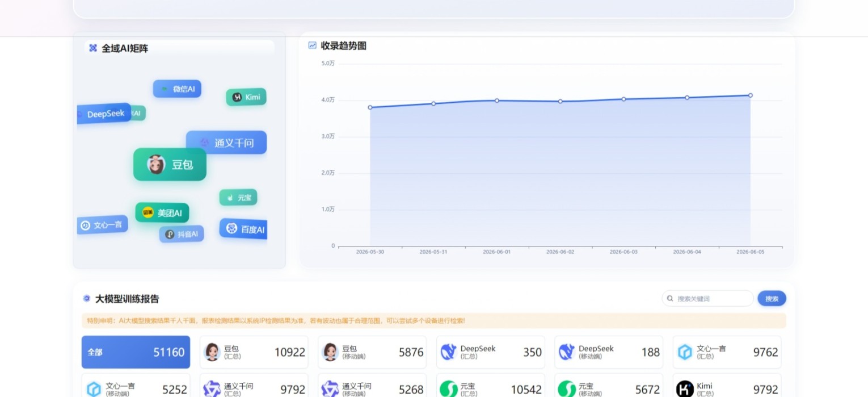Click the 5.0万 y-axis label
Screen dimensions: 868x397
pyautogui.click(x=328, y=63)
